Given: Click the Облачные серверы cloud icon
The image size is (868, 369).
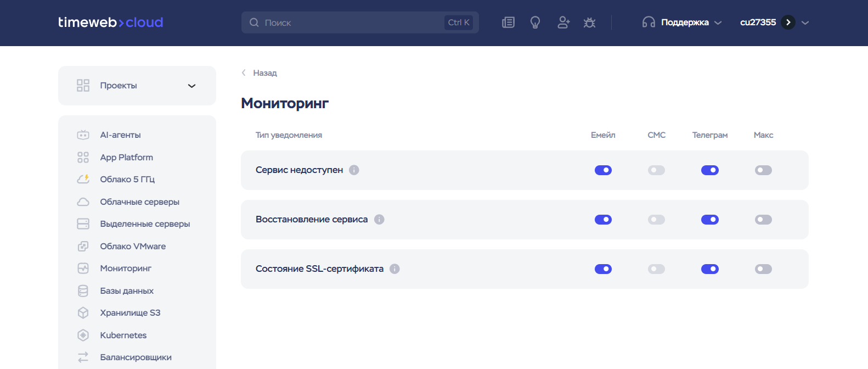Looking at the screenshot, I should [x=83, y=202].
